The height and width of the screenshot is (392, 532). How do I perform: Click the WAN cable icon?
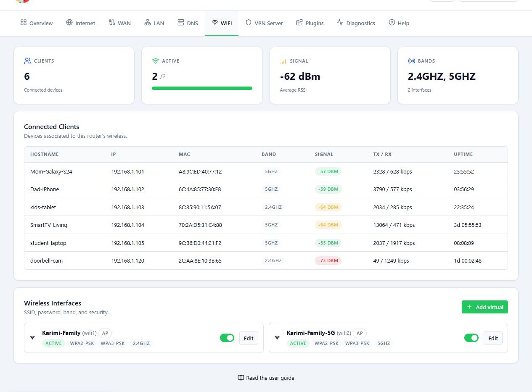tap(112, 23)
